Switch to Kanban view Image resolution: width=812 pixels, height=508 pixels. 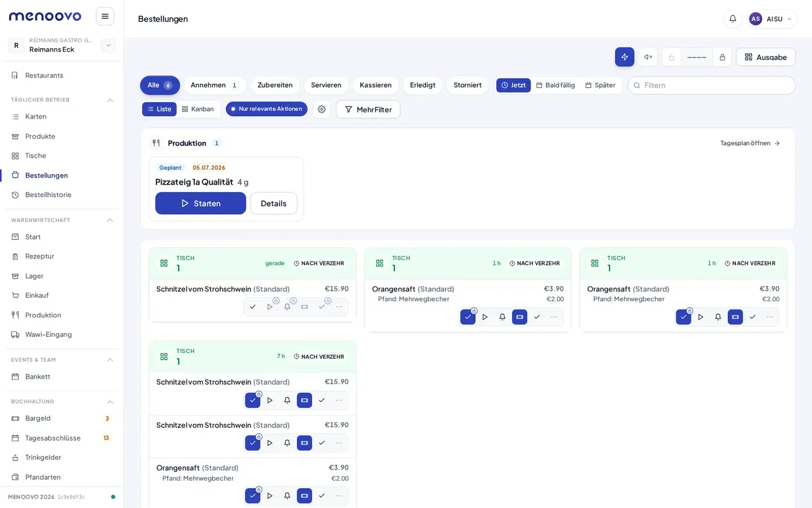(x=198, y=109)
